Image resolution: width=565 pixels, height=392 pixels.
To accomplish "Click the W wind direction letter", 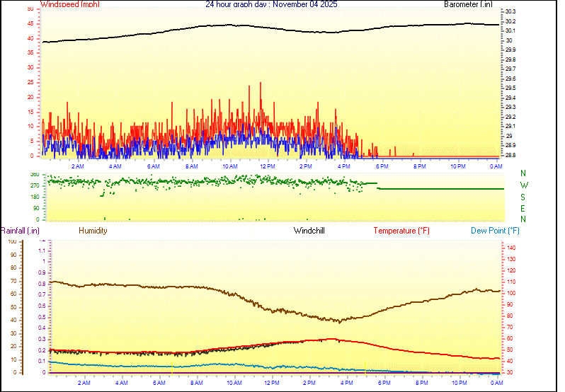I will (523, 185).
